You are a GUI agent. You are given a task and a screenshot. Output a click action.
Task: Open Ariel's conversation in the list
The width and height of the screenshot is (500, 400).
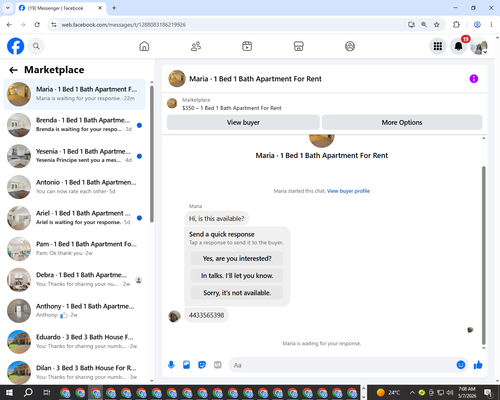pos(74,218)
